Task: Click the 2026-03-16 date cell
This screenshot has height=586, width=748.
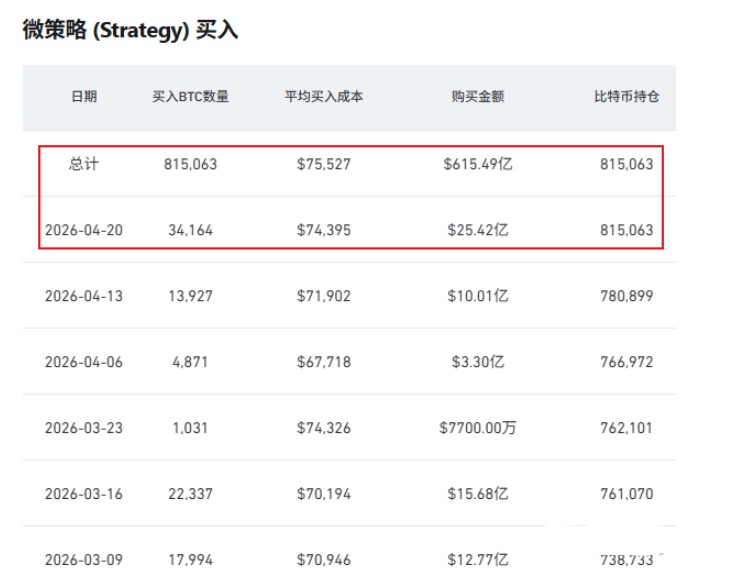Action: 84,494
